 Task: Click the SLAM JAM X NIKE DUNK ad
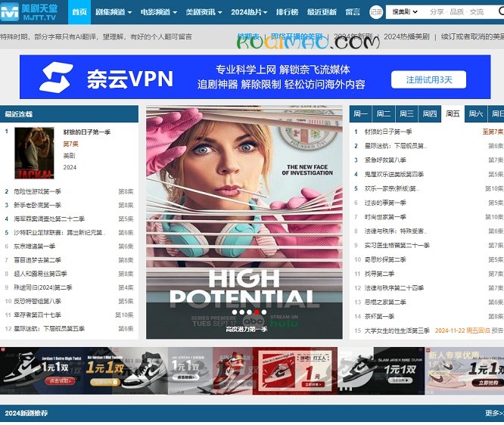[x=381, y=371]
